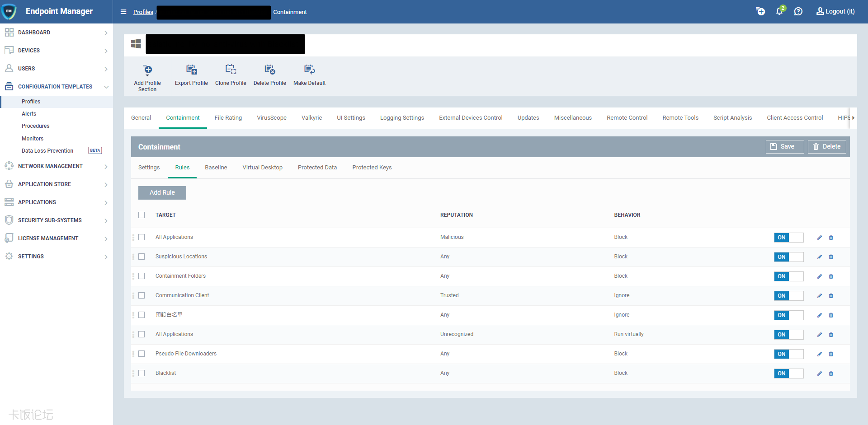
Task: Click the Endpoint Manager shield logo
Action: pos(9,11)
